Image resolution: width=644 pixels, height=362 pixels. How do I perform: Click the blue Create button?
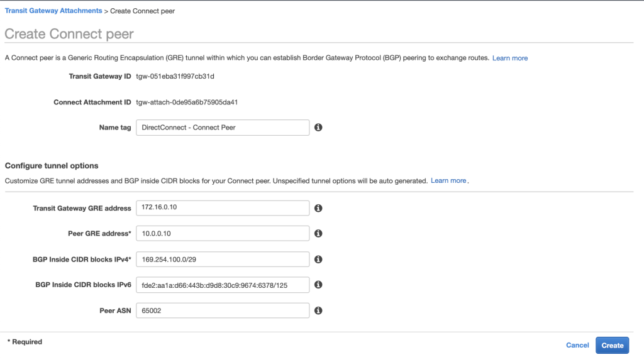click(x=612, y=345)
